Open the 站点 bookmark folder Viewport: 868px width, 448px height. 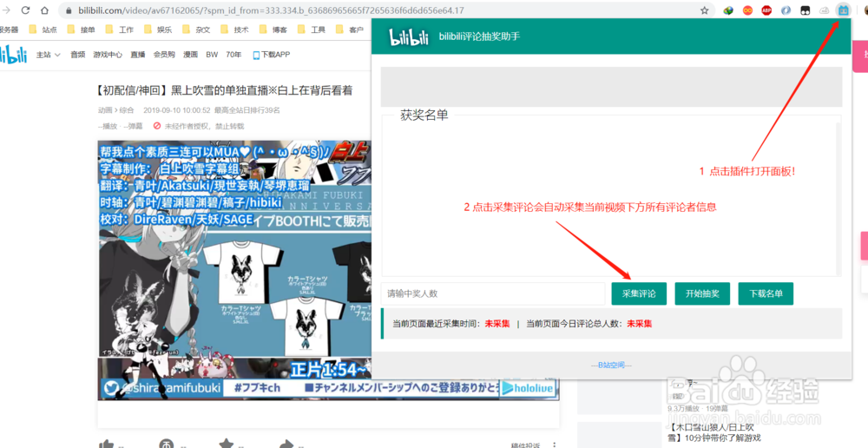43,30
